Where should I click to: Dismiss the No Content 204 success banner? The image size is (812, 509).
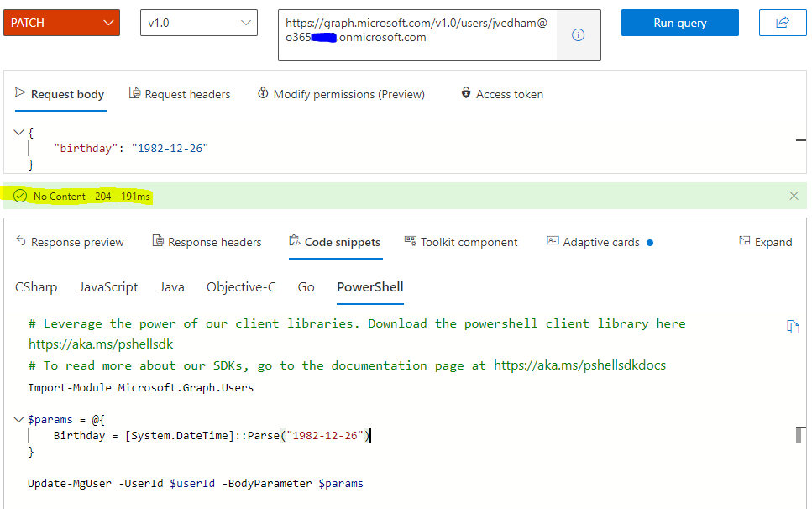click(794, 196)
